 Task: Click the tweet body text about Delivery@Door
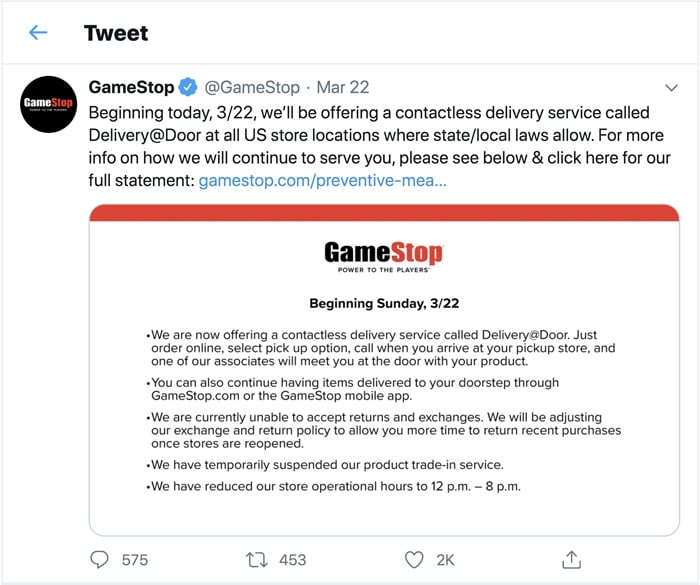[x=380, y=135]
